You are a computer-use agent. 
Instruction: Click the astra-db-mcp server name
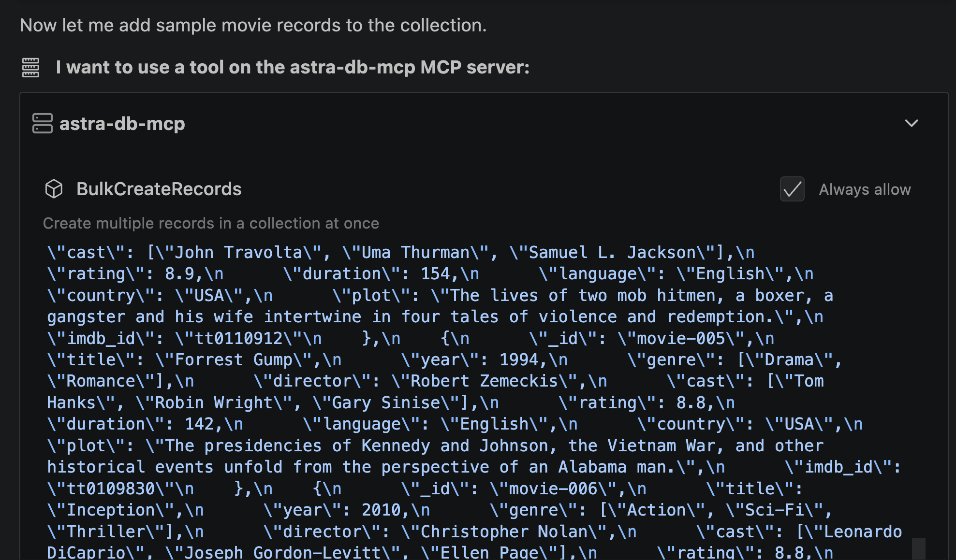[122, 124]
